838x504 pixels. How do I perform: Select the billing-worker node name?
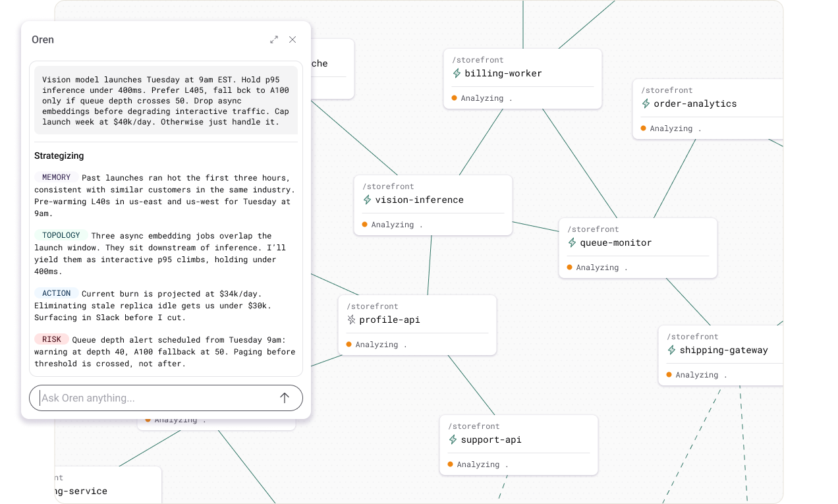503,73
